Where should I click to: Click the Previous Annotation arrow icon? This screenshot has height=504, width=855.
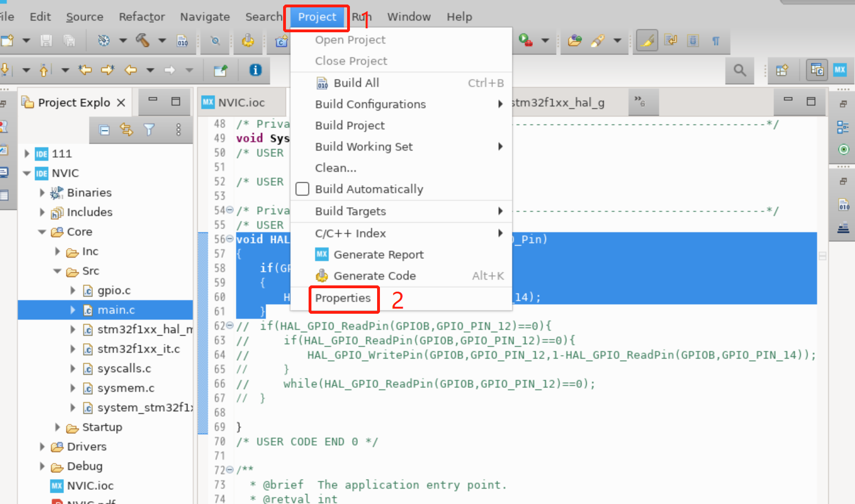[44, 70]
